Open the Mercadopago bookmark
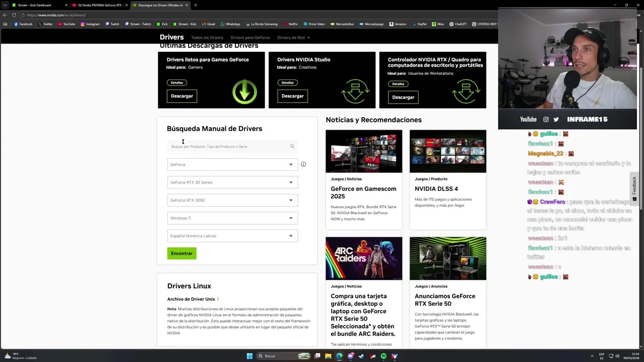 pos(371,24)
